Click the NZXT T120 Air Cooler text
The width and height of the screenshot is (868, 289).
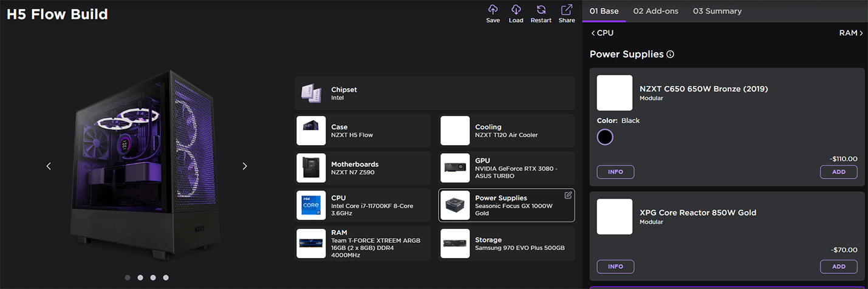(x=507, y=135)
